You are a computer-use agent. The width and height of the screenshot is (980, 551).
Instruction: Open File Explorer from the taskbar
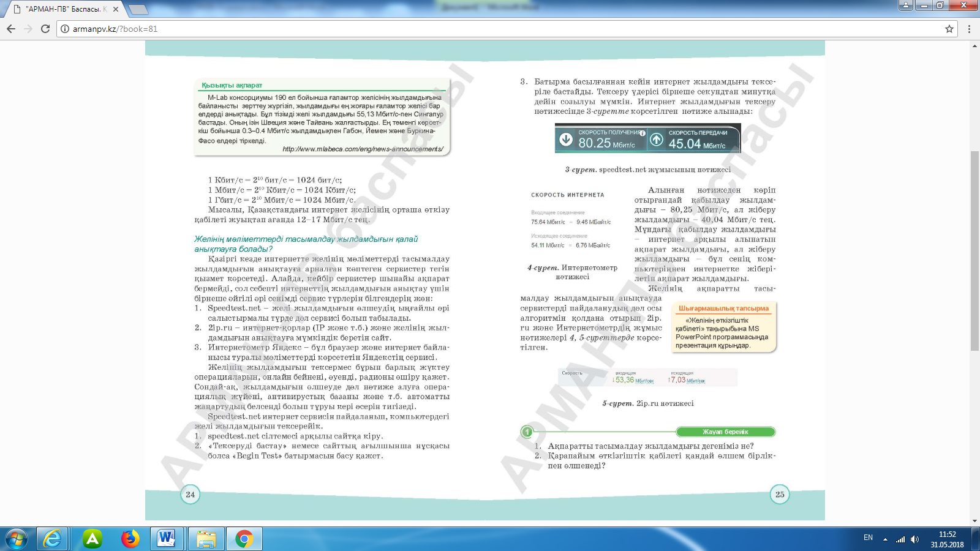coord(206,539)
